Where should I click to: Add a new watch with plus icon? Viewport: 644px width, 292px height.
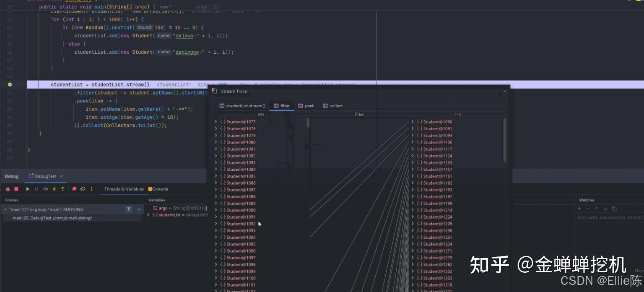tap(579, 209)
